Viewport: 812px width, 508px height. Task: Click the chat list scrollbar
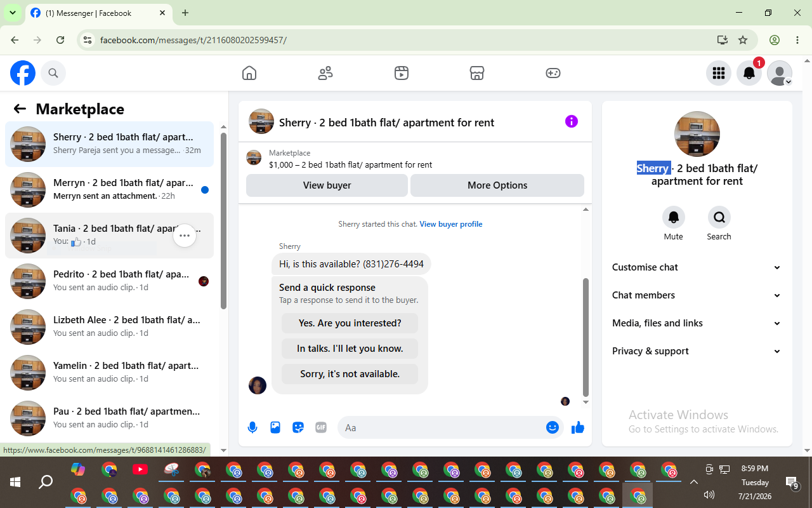click(x=223, y=221)
